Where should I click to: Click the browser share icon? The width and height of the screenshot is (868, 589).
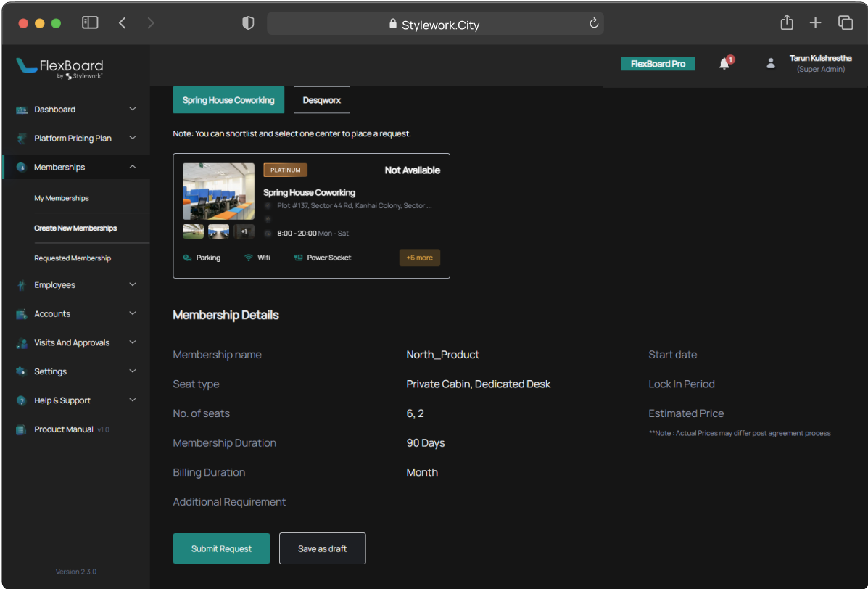point(787,22)
